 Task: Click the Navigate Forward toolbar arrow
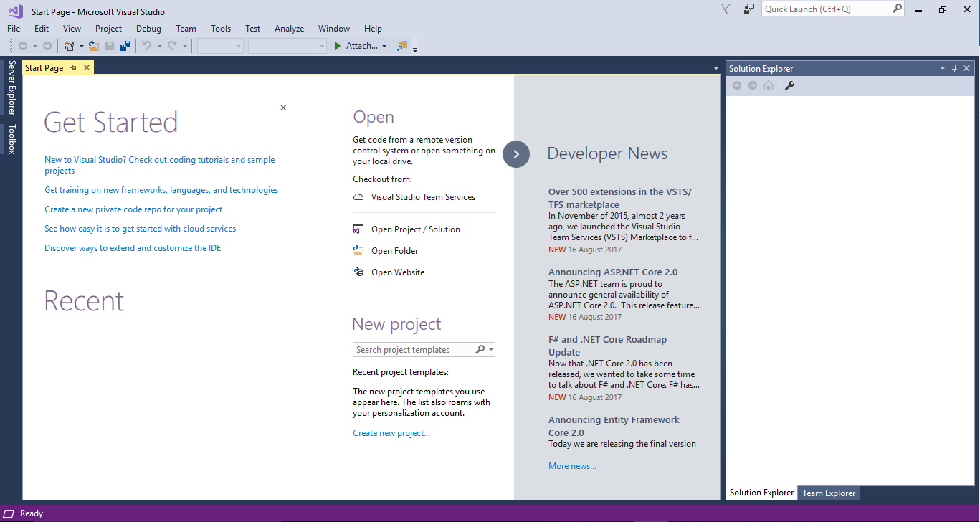tap(47, 46)
